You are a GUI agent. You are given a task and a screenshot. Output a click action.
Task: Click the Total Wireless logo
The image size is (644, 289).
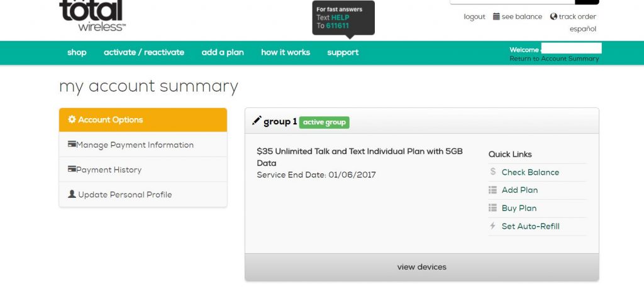click(93, 16)
